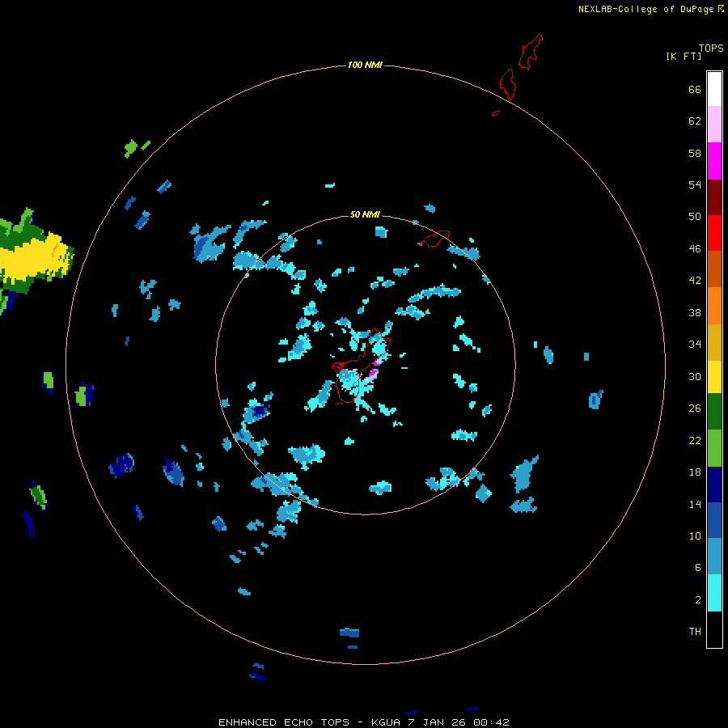Click legend value 42
This screenshot has width=728, height=728.
coord(695,281)
